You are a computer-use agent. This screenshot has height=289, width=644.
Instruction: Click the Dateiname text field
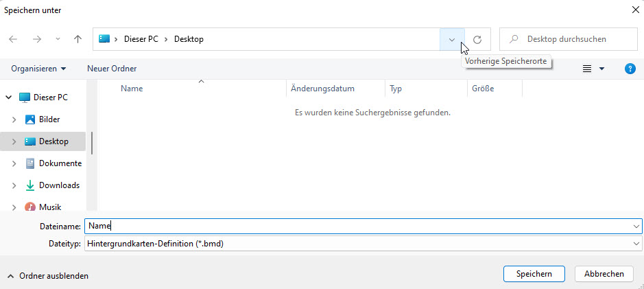point(357,226)
